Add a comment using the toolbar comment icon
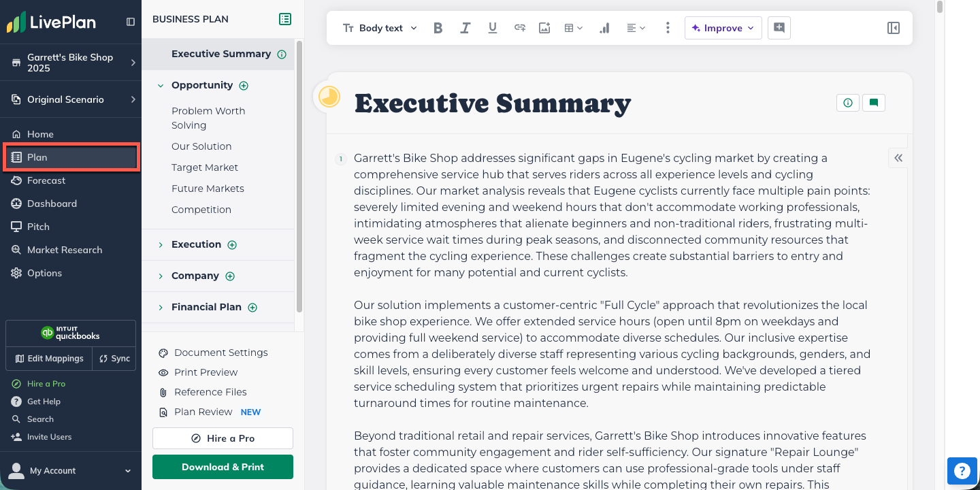This screenshot has width=980, height=490. pos(779,28)
